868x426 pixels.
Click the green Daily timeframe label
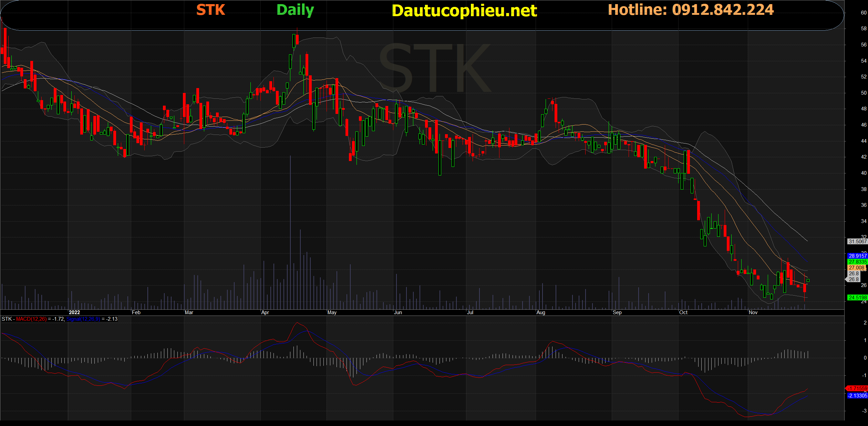295,10
